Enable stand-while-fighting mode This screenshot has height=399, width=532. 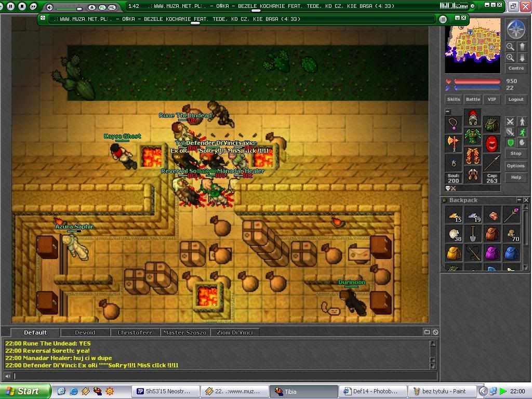coord(522,122)
